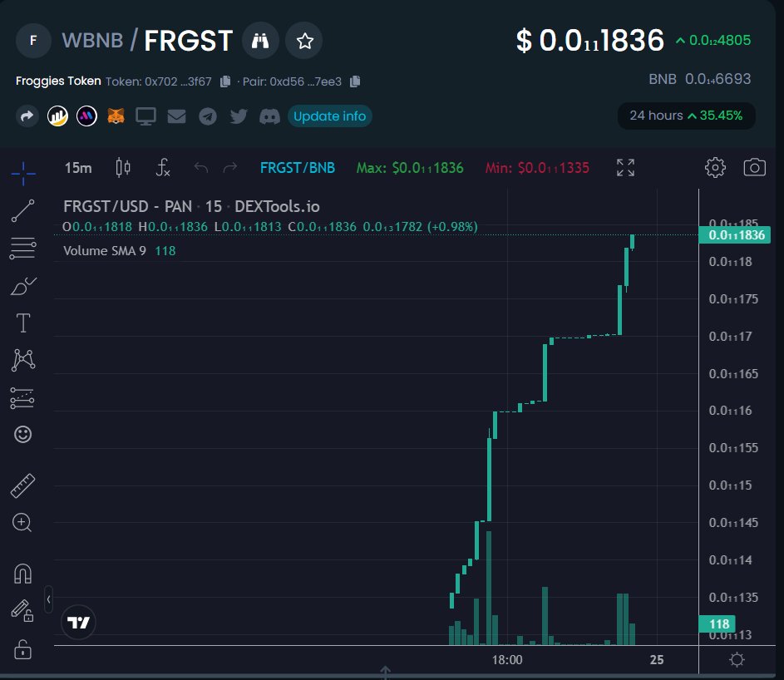
Task: Open the 15m timeframe selector
Action: [78, 168]
